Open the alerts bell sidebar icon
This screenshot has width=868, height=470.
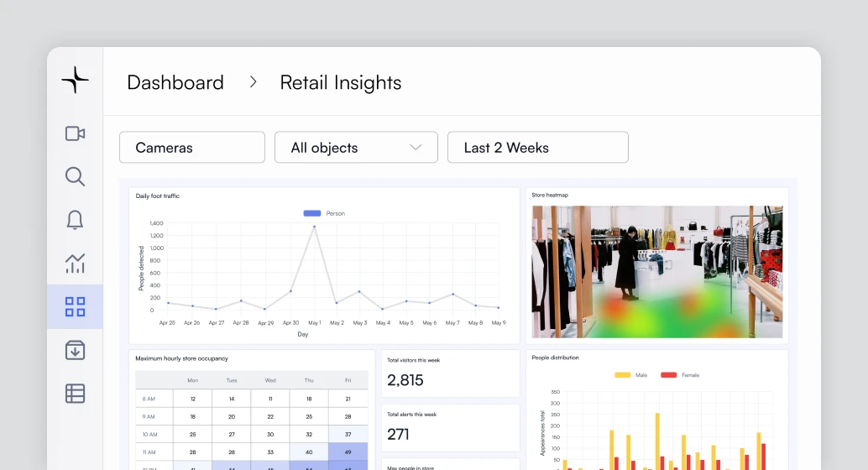(x=76, y=220)
